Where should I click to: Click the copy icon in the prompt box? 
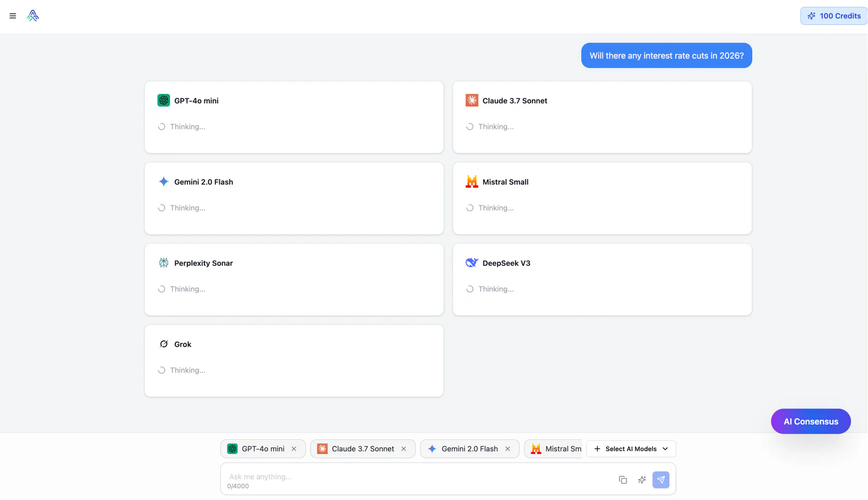pos(623,480)
